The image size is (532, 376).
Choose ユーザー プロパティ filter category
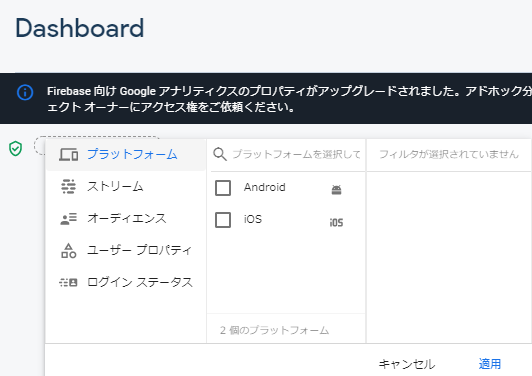126,251
